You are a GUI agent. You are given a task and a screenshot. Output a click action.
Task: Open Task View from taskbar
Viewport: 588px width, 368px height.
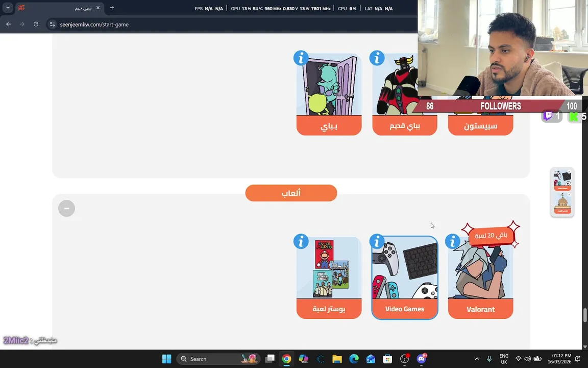tap(269, 359)
